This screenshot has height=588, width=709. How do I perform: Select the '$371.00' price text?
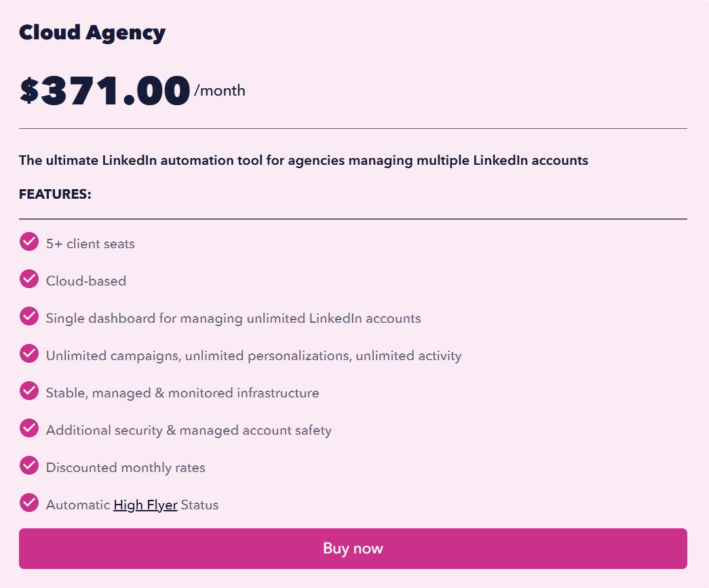coord(104,90)
